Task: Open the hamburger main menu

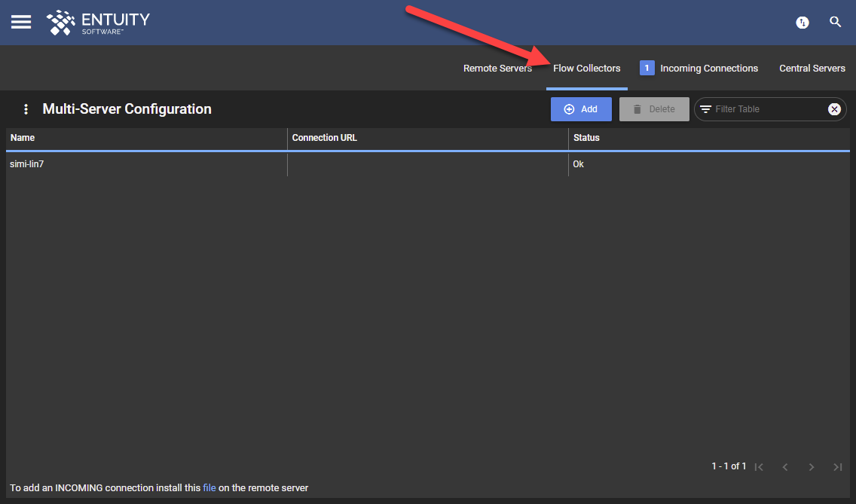Action: (21, 23)
